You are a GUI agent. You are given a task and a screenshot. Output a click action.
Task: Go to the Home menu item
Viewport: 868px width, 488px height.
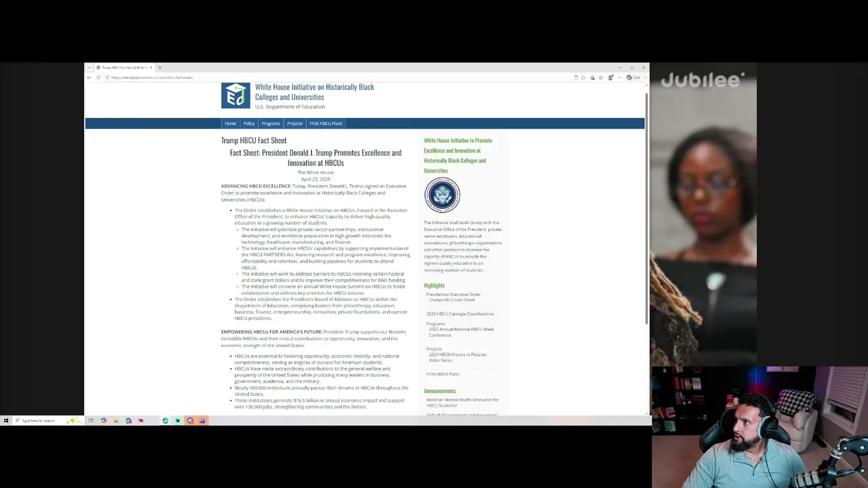(x=231, y=123)
